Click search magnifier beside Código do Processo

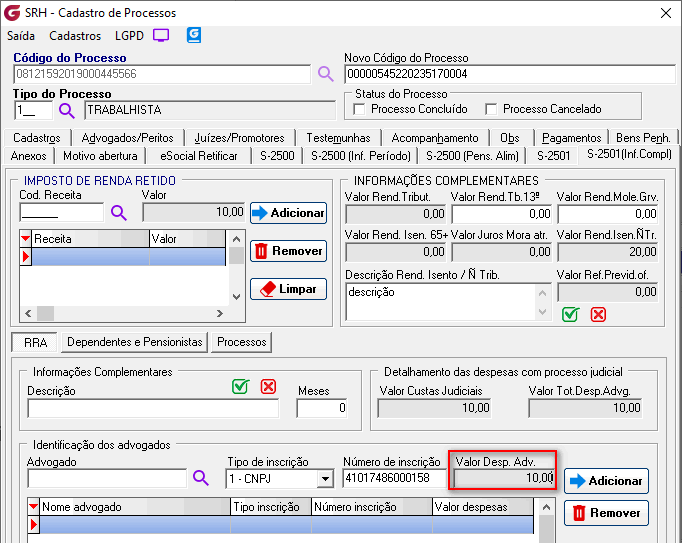click(326, 74)
